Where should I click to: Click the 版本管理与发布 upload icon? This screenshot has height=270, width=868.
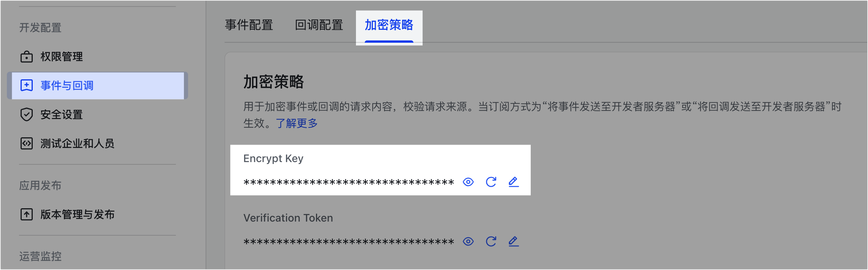point(27,214)
